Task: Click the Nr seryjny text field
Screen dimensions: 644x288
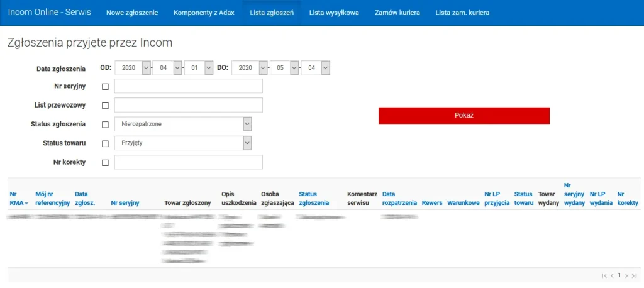Action: tap(189, 86)
